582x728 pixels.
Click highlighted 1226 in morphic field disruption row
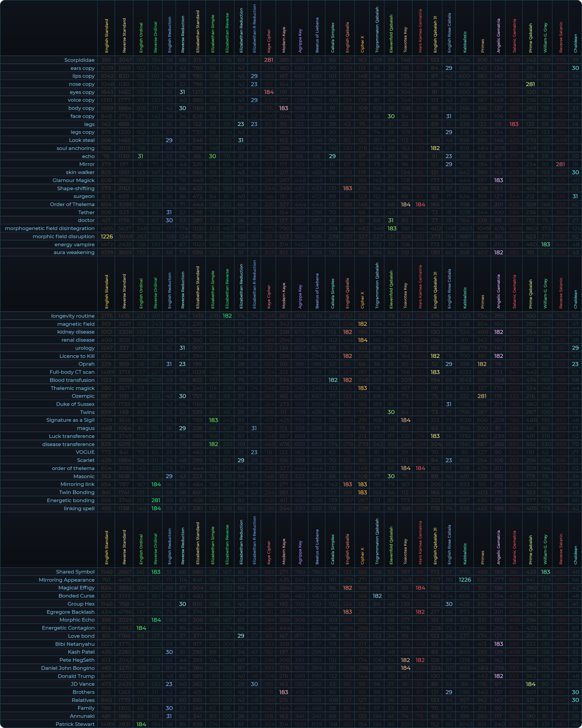(x=107, y=236)
